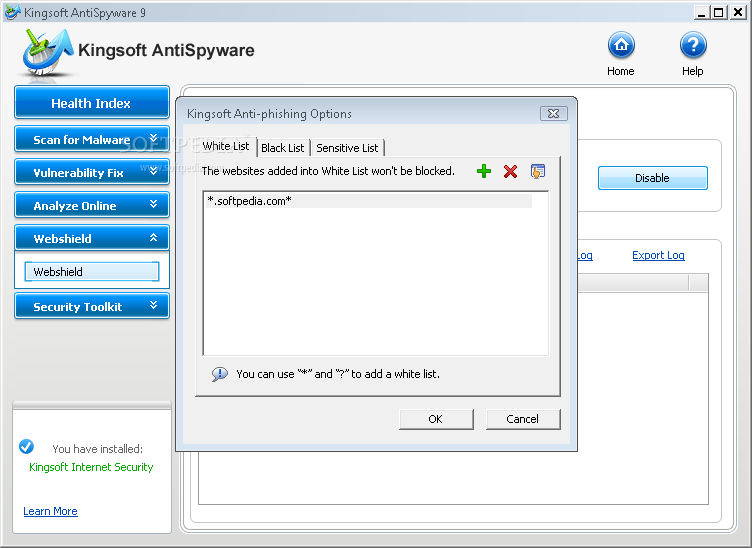Open the Export Log link
The width and height of the screenshot is (752, 548).
pyautogui.click(x=658, y=255)
